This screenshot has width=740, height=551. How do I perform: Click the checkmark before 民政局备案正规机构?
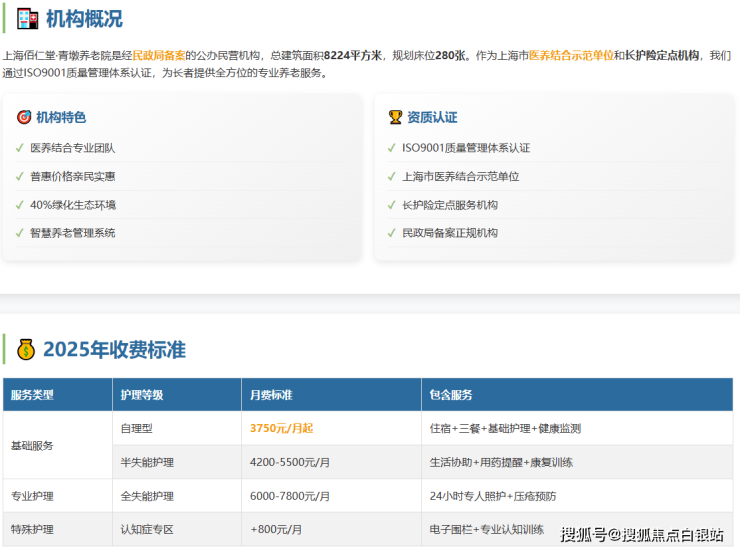(391, 233)
